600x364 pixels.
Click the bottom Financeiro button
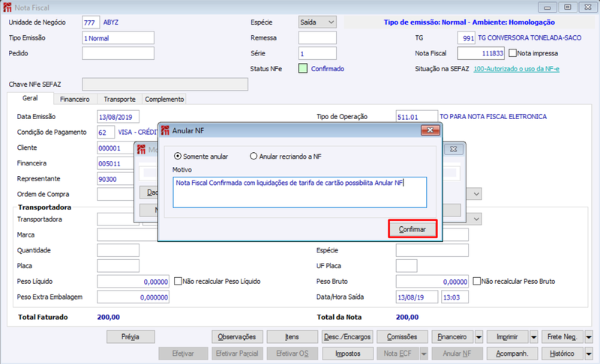click(452, 337)
